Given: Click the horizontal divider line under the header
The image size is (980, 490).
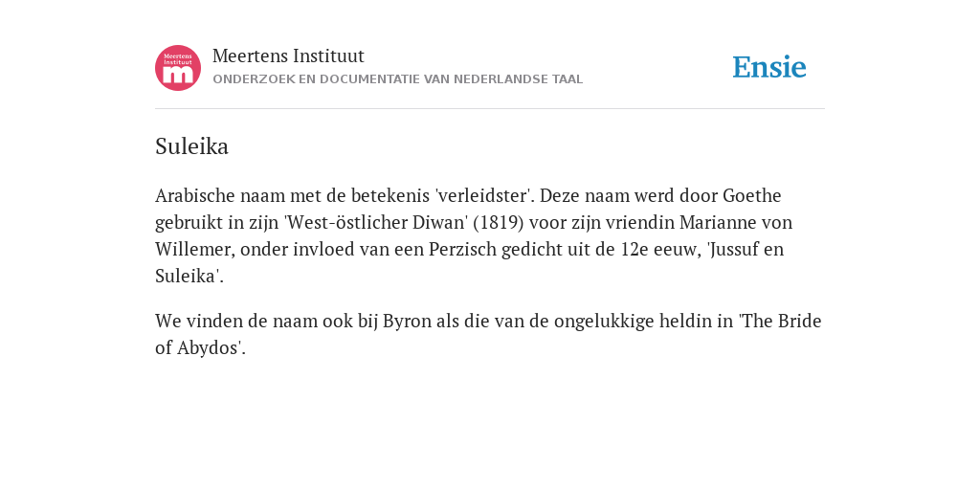Looking at the screenshot, I should (490, 109).
